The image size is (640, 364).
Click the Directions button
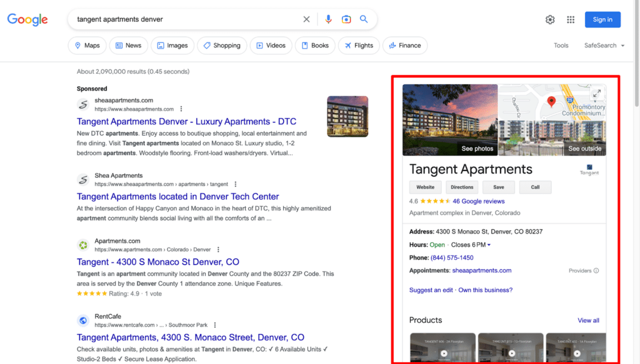[x=462, y=187]
